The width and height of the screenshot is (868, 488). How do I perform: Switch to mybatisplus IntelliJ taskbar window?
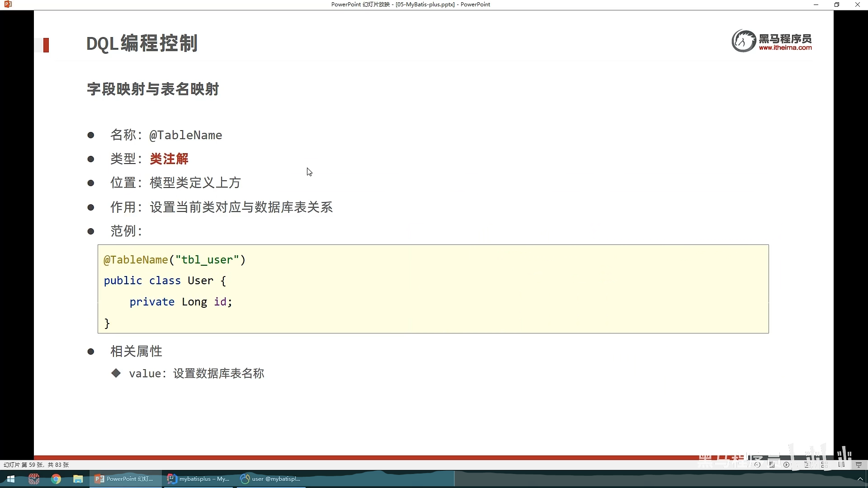click(x=199, y=479)
